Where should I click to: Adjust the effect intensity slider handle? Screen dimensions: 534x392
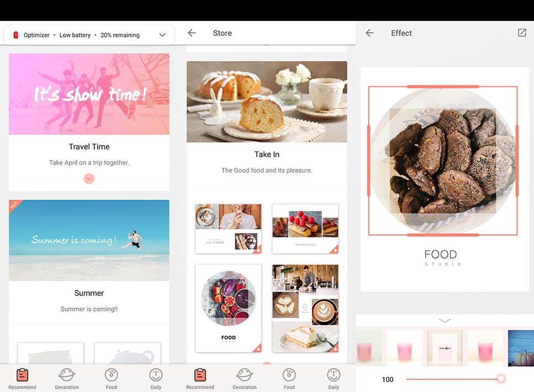pyautogui.click(x=501, y=379)
